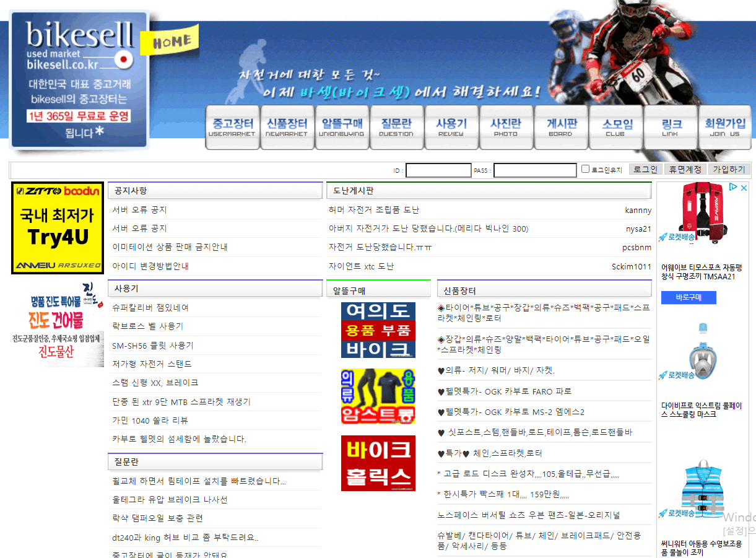Click the 휴면계정 dormant account button
Screen dimensions: 756x558
click(x=685, y=169)
